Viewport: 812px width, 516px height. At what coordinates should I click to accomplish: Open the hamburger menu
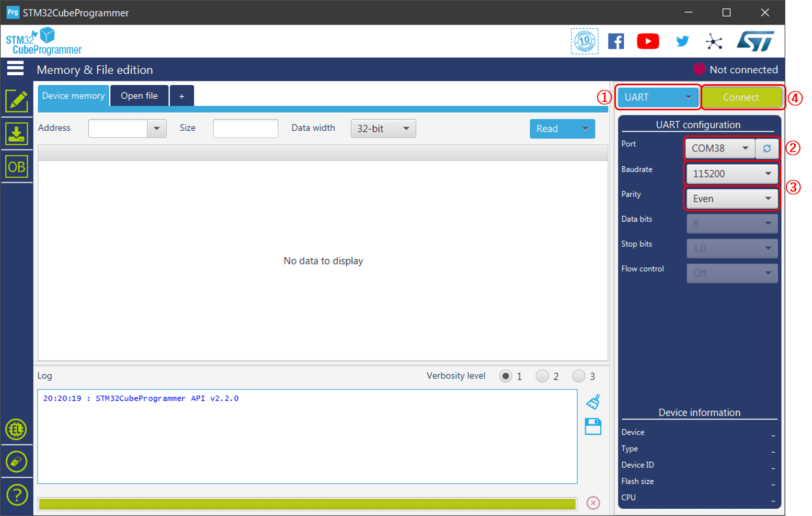[x=15, y=68]
